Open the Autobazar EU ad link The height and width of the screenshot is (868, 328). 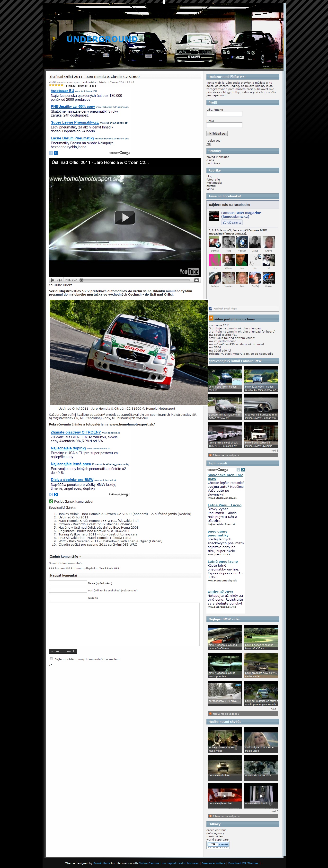(x=62, y=91)
